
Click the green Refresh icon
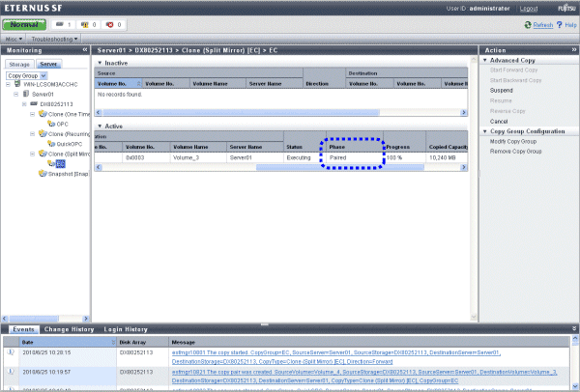click(528, 25)
